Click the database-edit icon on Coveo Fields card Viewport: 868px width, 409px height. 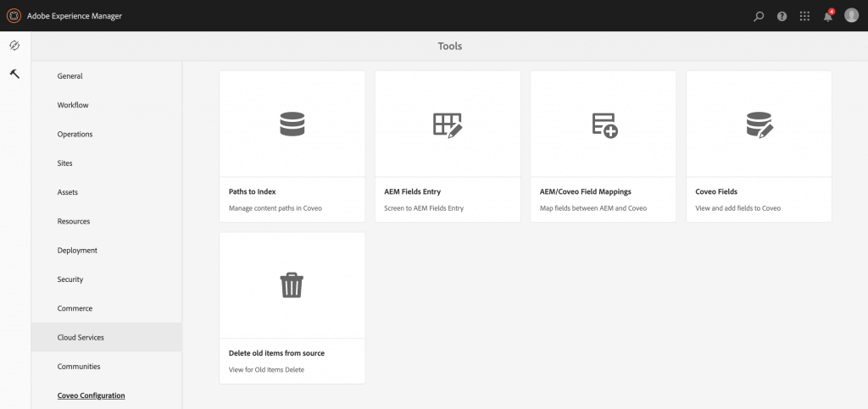[759, 125]
